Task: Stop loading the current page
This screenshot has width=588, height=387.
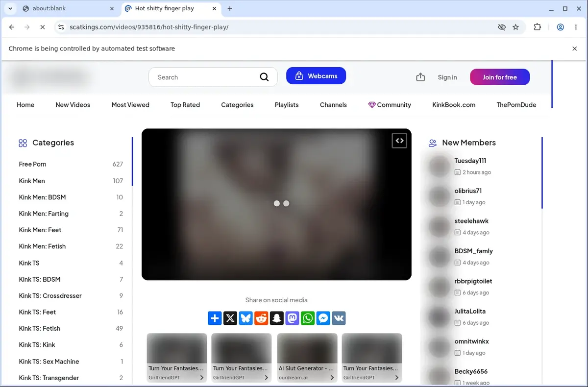Action: tap(43, 27)
